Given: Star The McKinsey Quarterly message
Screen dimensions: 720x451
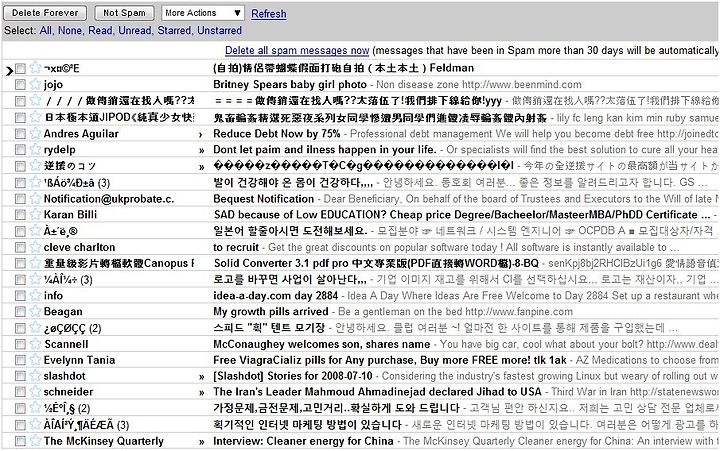Looking at the screenshot, I should (35, 441).
